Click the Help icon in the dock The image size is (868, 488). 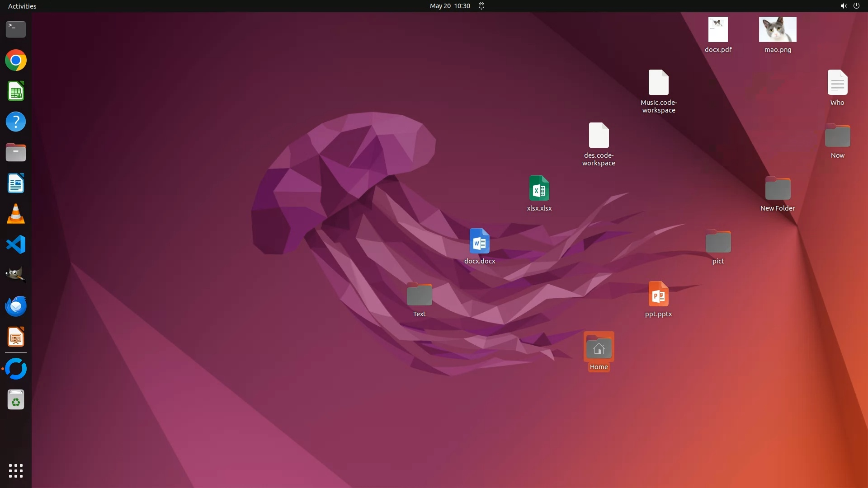pyautogui.click(x=16, y=122)
